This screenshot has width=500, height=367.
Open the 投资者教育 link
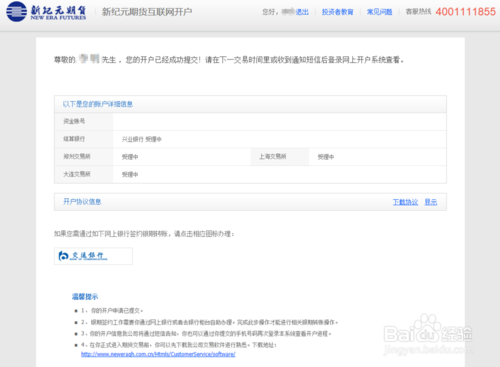(337, 12)
